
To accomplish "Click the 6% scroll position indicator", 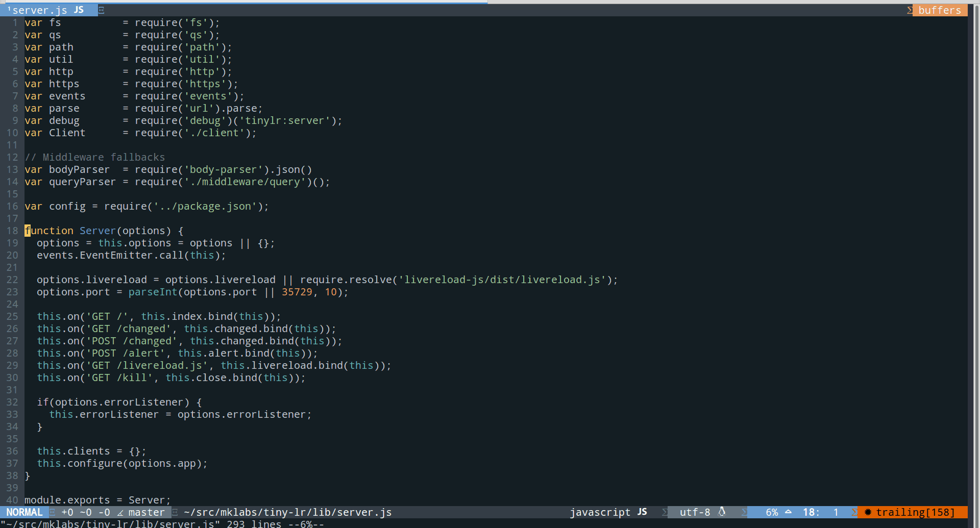I will pyautogui.click(x=772, y=512).
